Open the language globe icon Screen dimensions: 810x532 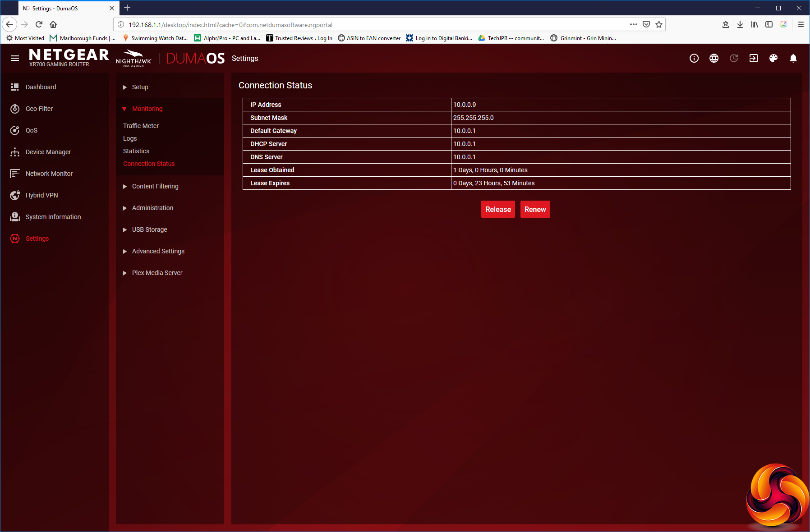[714, 58]
